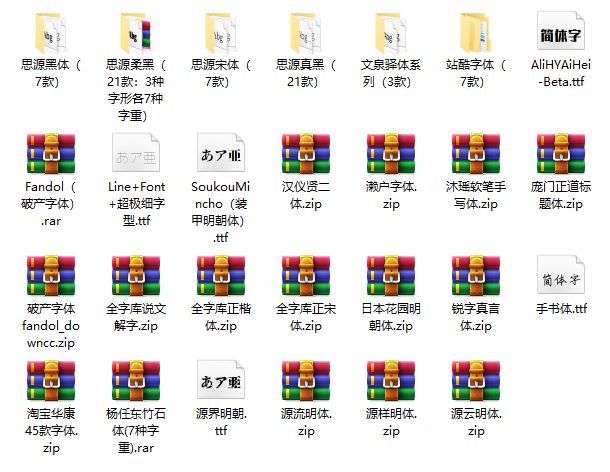Click the file name 汉仪贤二体.zip
The image size is (610, 472).
(x=306, y=195)
